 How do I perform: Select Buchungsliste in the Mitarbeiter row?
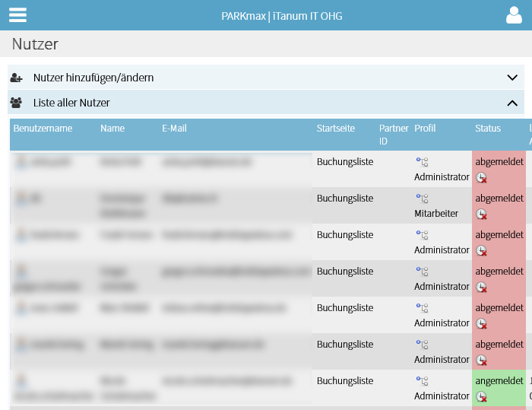pos(345,199)
